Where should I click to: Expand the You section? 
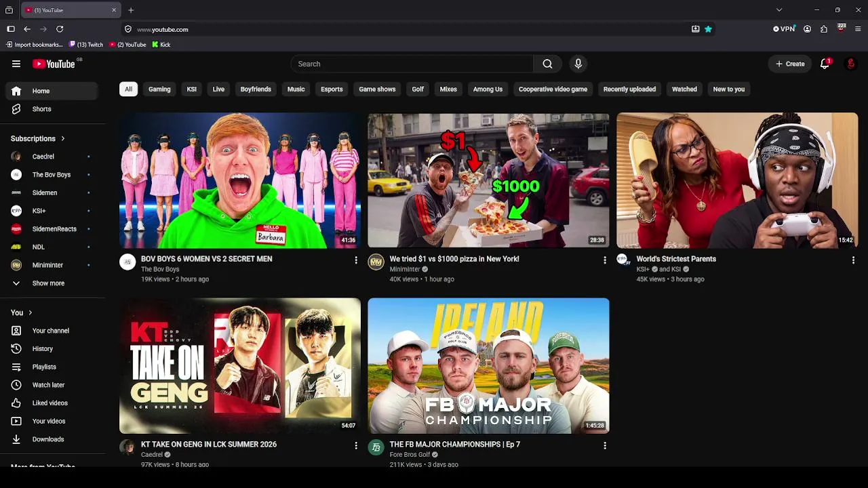coord(22,312)
